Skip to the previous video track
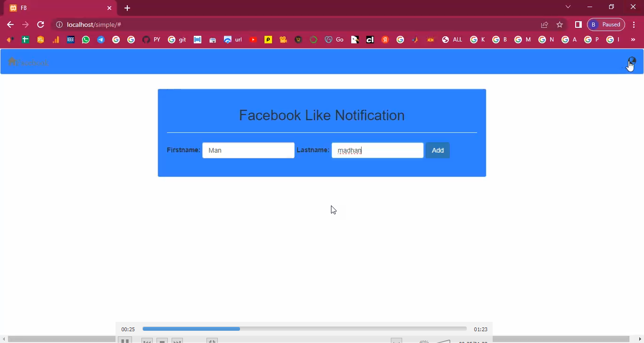Viewport: 644px width, 343px height. (x=147, y=341)
